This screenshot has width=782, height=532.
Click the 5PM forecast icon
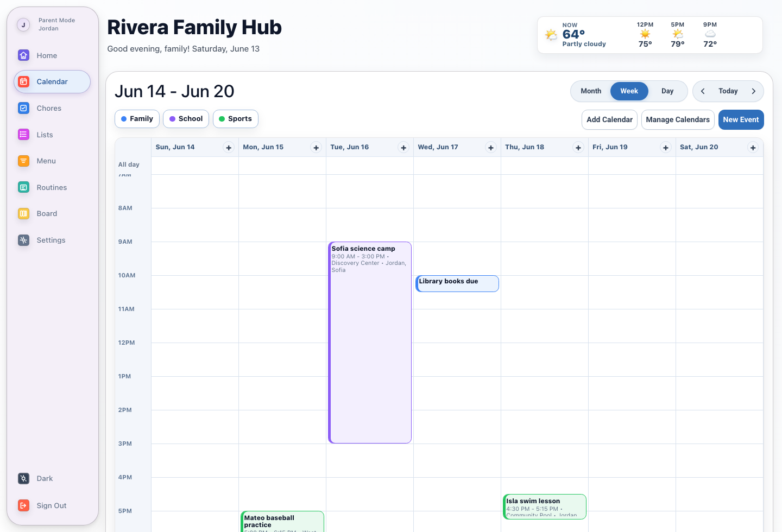point(678,34)
